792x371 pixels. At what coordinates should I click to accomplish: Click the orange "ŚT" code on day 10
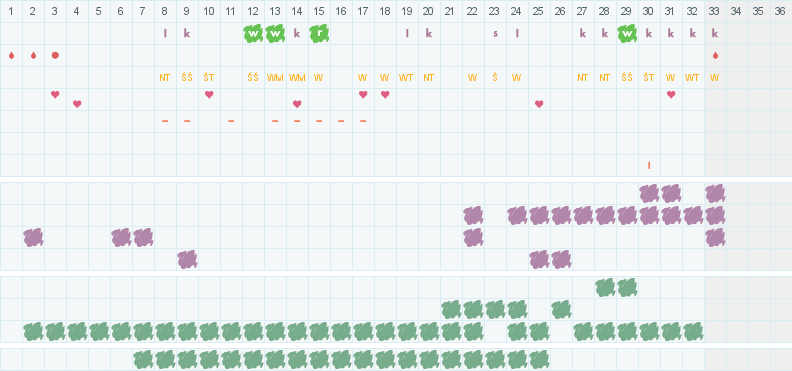coord(209,78)
